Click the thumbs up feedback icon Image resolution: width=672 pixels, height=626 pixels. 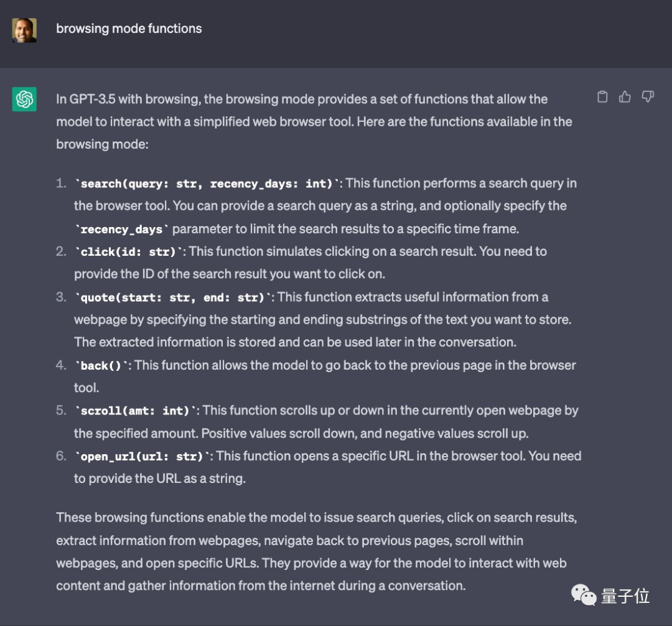point(625,97)
